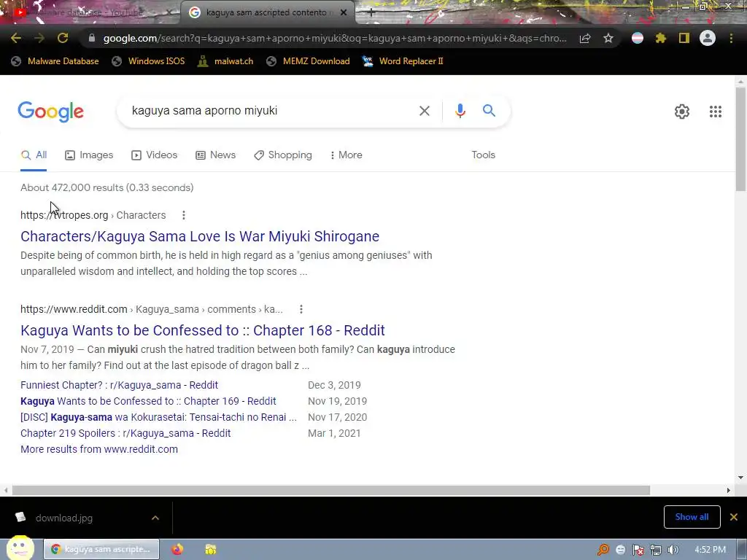Open the Chrome three-dot menu
The width and height of the screenshot is (747, 560).
pos(731,38)
